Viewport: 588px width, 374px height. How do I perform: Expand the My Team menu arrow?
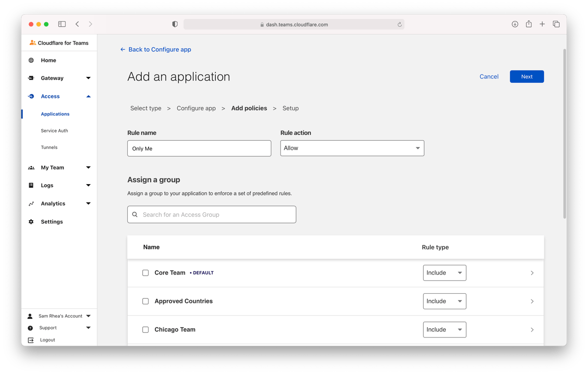tap(88, 168)
